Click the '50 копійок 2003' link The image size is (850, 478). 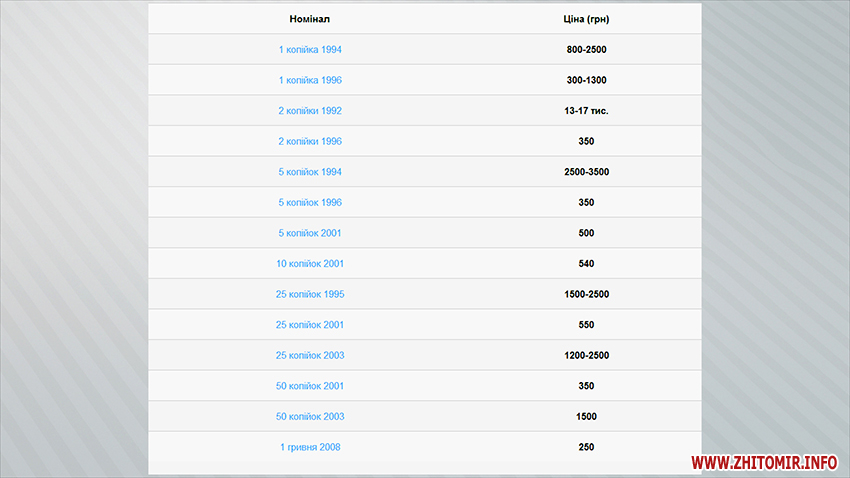[x=310, y=416]
